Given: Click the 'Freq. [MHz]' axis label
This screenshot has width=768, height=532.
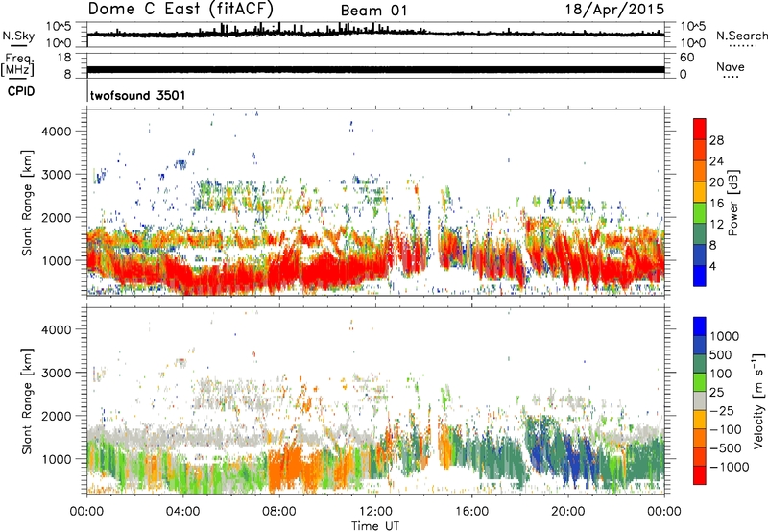Looking at the screenshot, I should point(17,65).
